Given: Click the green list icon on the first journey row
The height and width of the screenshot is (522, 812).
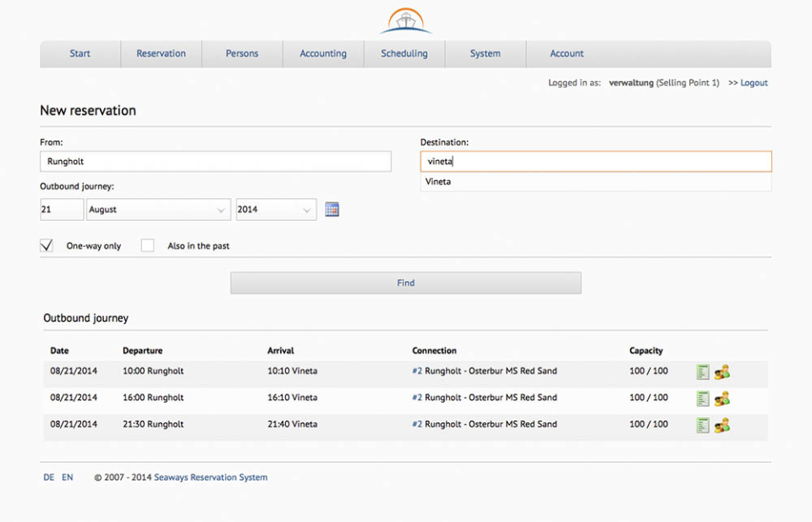Looking at the screenshot, I should point(702,371).
